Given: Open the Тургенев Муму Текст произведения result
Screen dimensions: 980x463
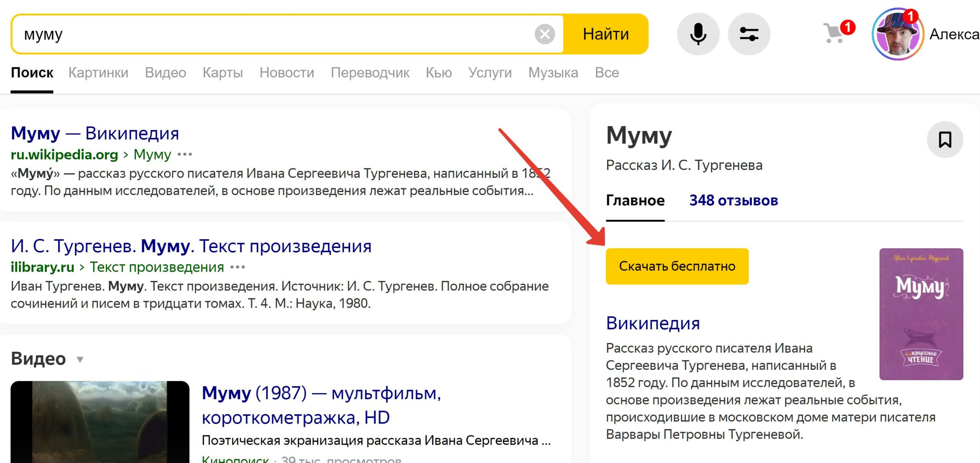Looking at the screenshot, I should click(x=191, y=246).
